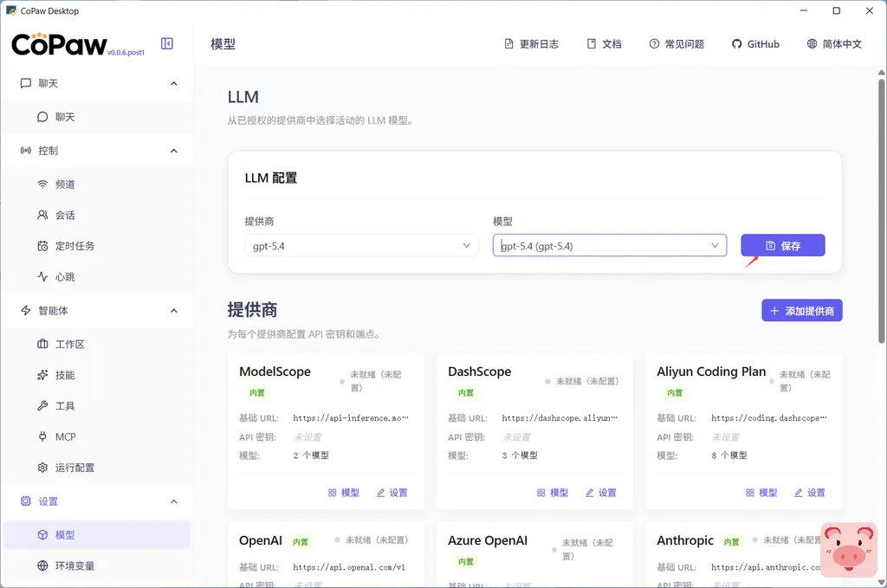Minimize the CoPaw Desktop window
Screen dimensions: 887x588
pyautogui.click(x=804, y=10)
